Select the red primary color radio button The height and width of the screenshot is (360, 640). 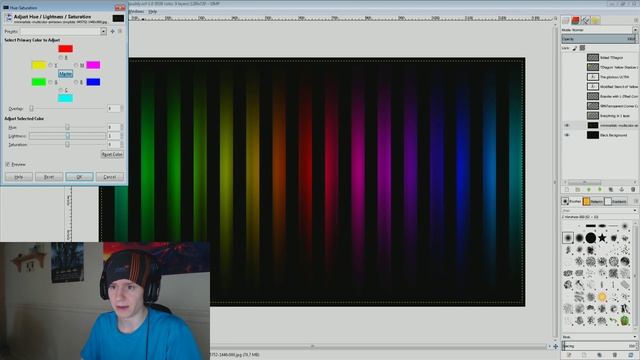point(61,58)
